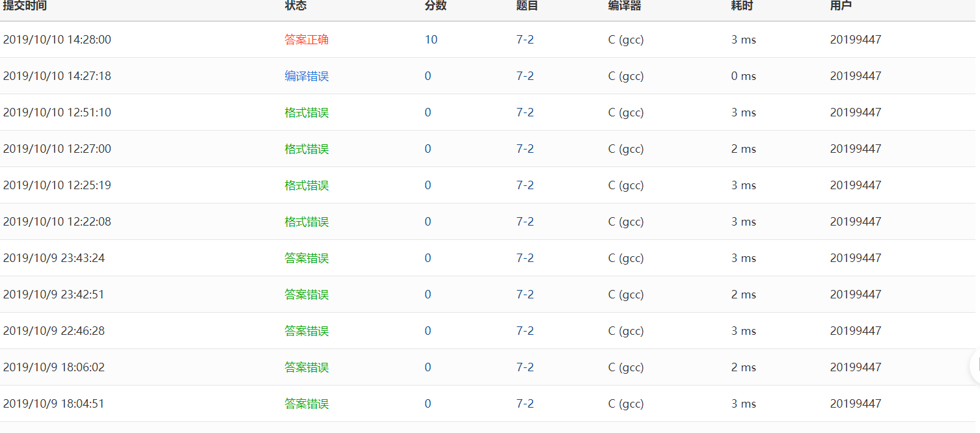Click user 20199447 in the 14:28:00 row
Image resolution: width=980 pixels, height=433 pixels.
point(856,40)
